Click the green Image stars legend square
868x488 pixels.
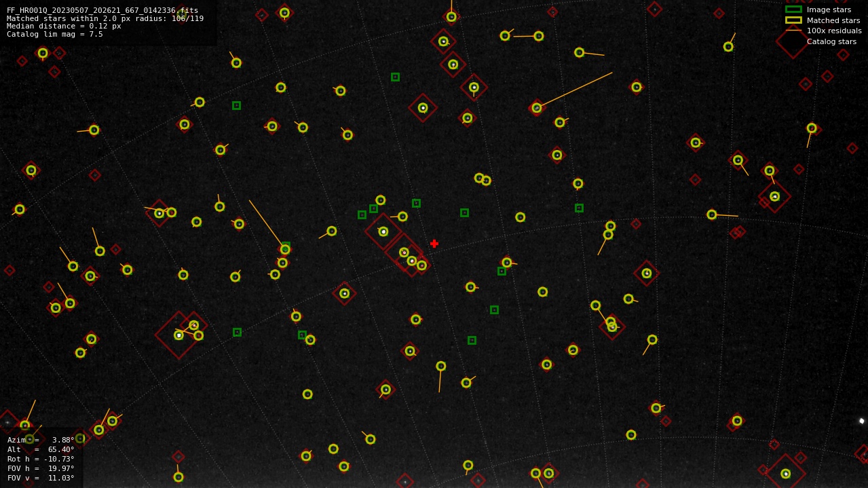[x=793, y=10]
